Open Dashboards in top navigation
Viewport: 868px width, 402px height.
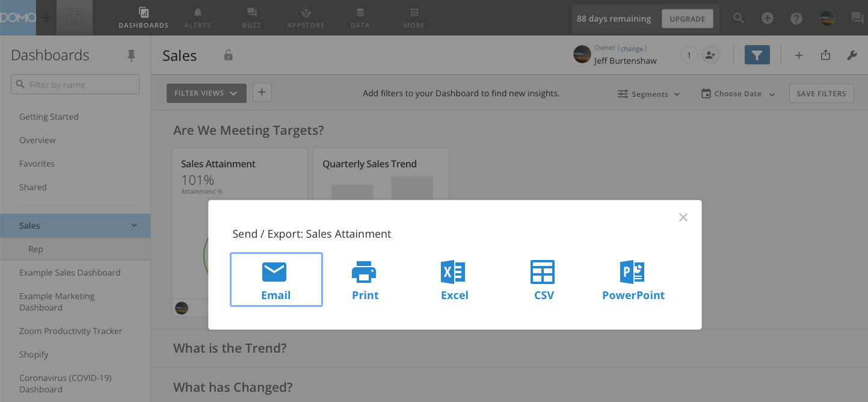coord(143,17)
